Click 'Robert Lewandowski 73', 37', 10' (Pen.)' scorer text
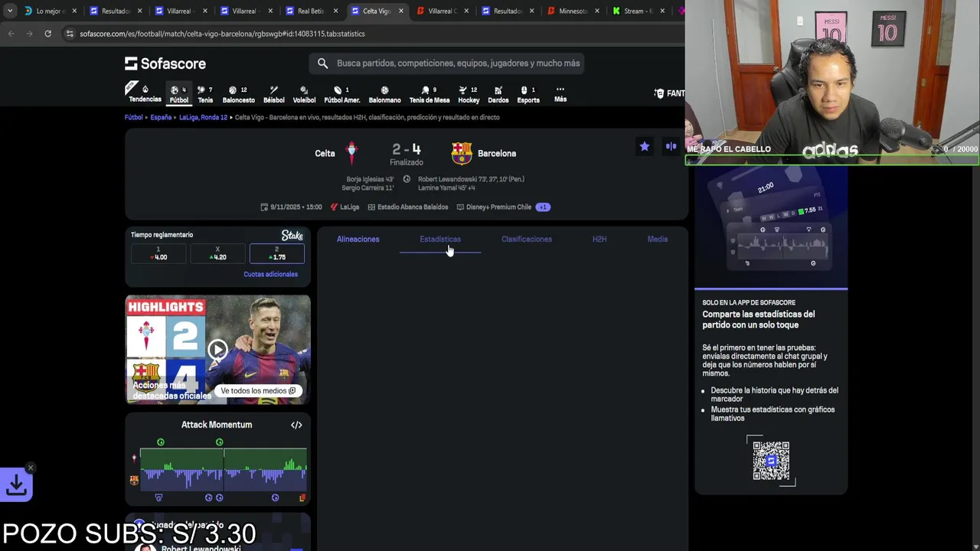980x551 pixels. tap(471, 179)
